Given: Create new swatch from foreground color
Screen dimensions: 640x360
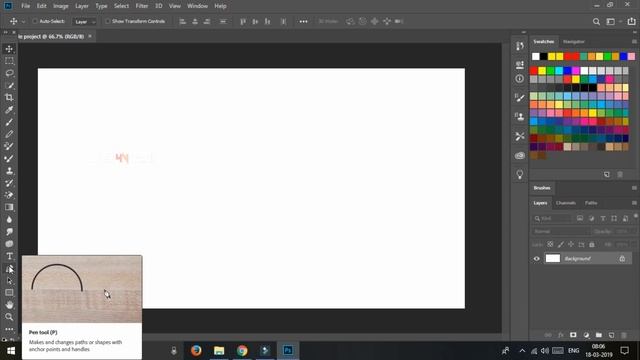Looking at the screenshot, I should [607, 174].
